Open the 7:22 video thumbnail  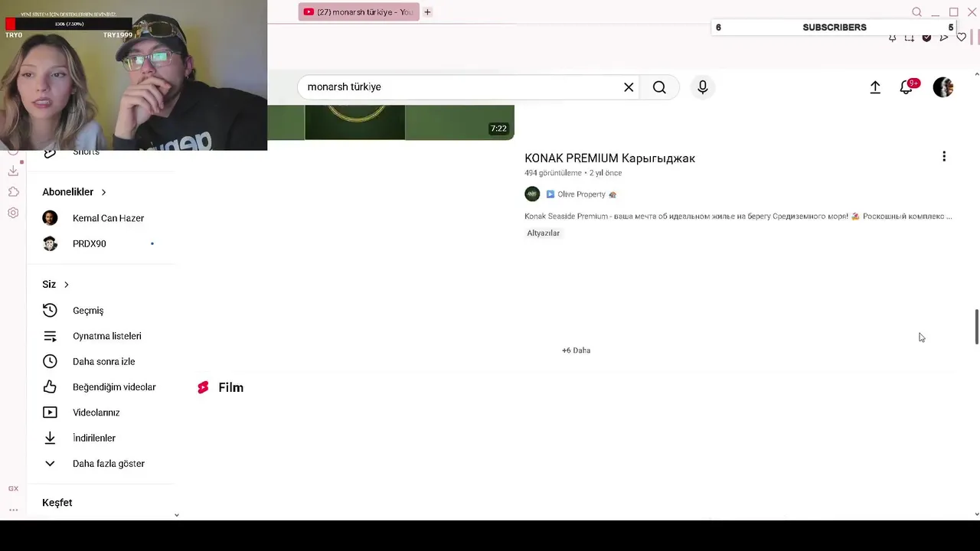[x=390, y=123]
